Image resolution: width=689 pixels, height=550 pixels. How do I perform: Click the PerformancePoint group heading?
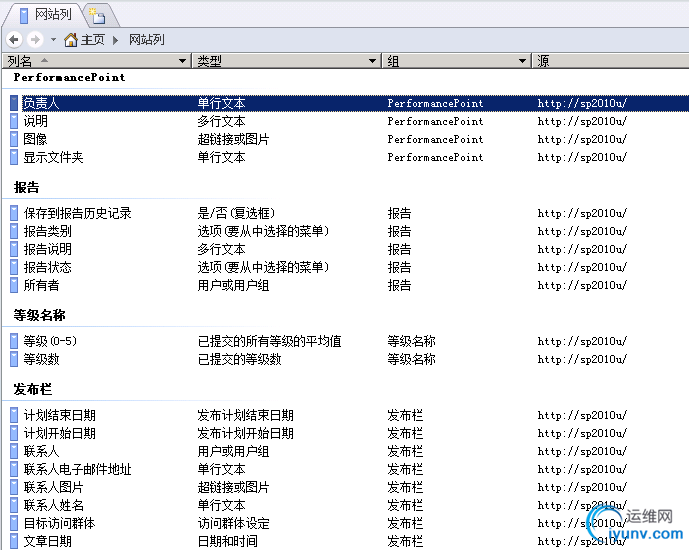[69, 77]
